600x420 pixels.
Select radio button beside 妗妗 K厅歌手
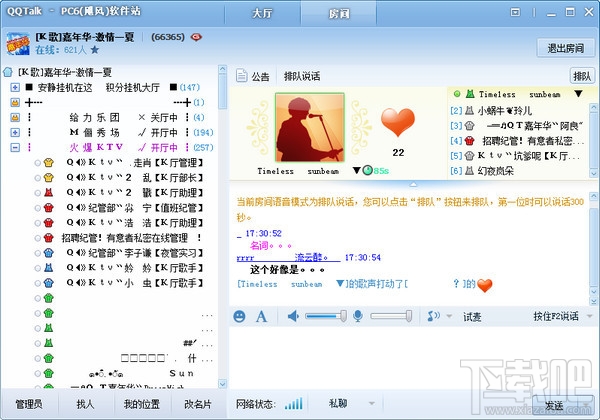click(x=38, y=268)
